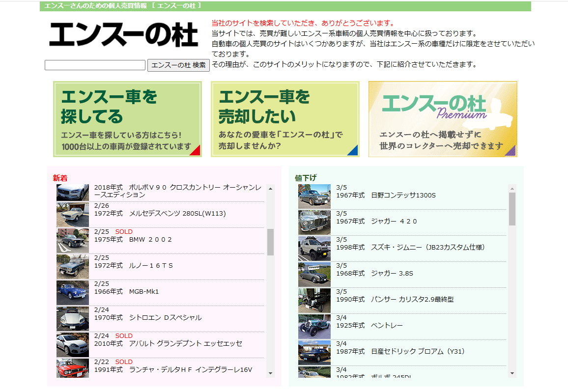
Task: Click the エンスーの杜 検索 button
Action: tap(178, 65)
